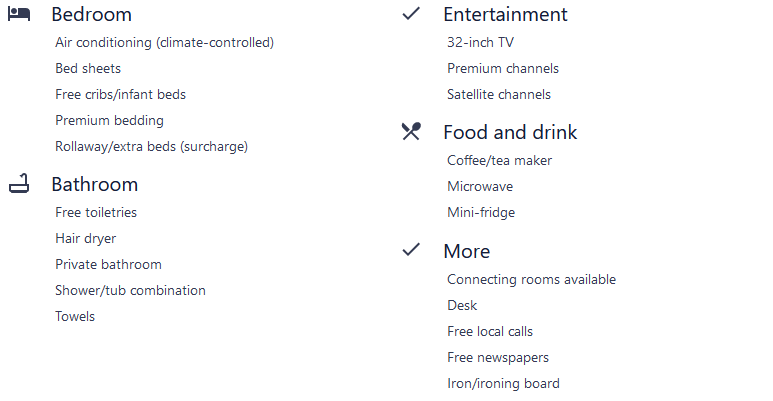Click the fork and spoon icon
The width and height of the screenshot is (773, 401).
pyautogui.click(x=410, y=132)
